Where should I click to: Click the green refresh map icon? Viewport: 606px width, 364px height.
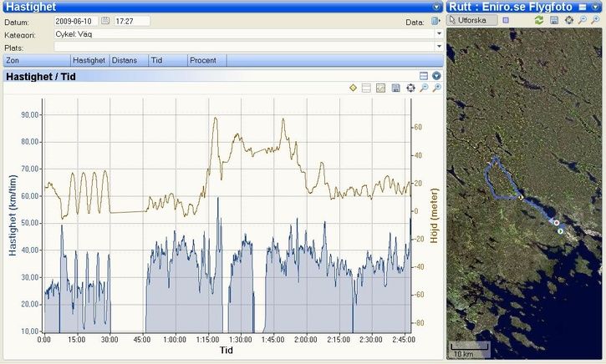pos(539,19)
